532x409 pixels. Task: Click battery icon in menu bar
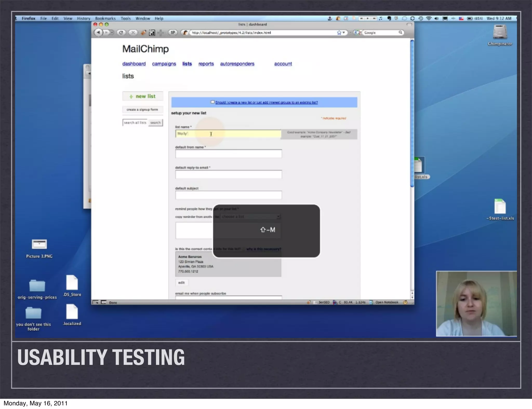point(470,18)
